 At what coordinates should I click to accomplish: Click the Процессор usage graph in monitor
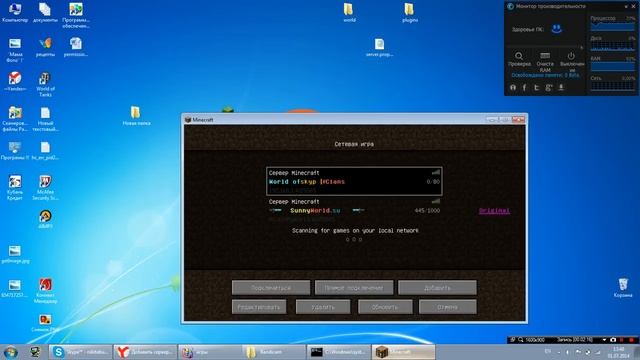pyautogui.click(x=613, y=27)
